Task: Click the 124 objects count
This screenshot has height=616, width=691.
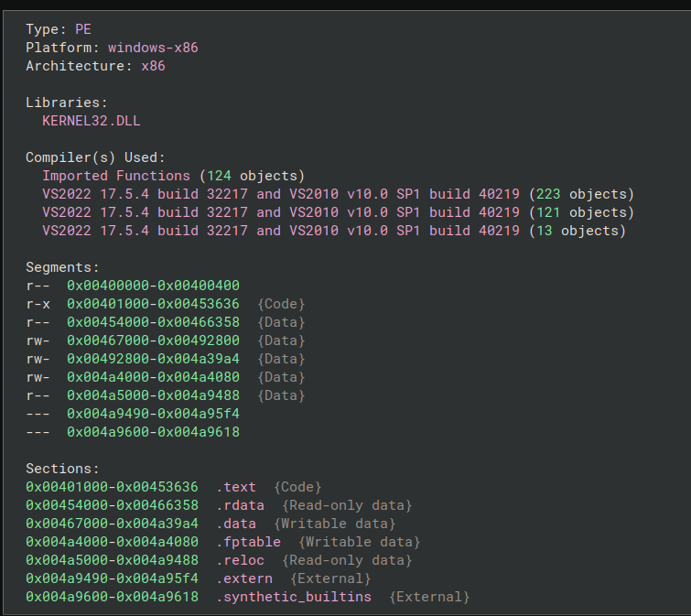Action: pos(255,176)
